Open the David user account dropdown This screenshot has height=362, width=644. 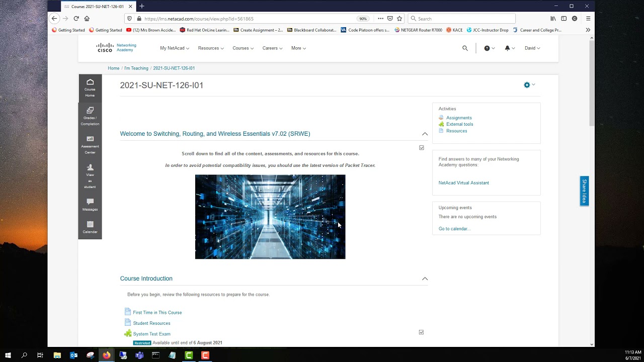[532, 48]
